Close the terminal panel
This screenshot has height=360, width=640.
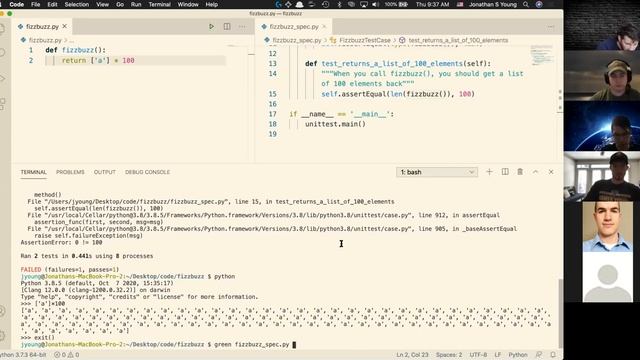(551, 172)
